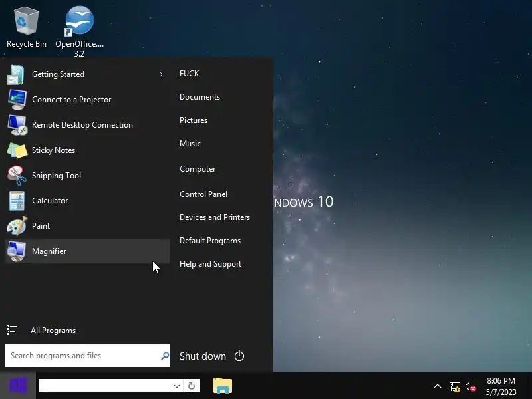Open Help and Support
Image resolution: width=532 pixels, height=399 pixels.
[210, 264]
